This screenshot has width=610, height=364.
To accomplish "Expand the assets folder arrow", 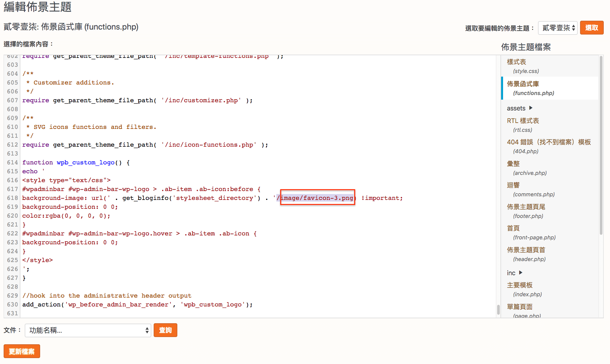I will 530,108.
